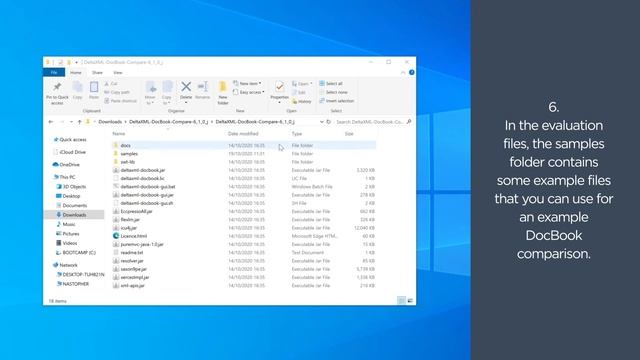Switch to the View ribbon tab

coord(118,72)
